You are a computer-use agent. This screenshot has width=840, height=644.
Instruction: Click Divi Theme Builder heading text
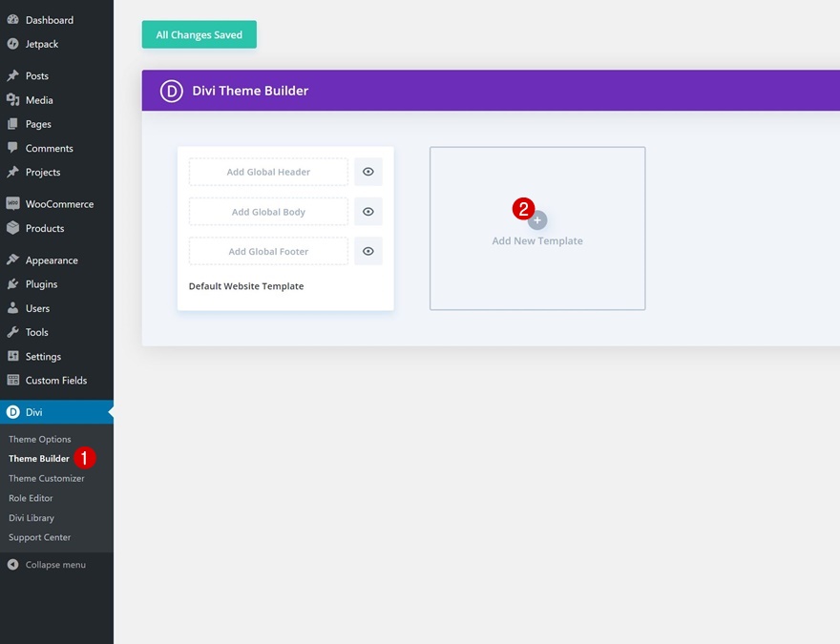[250, 91]
